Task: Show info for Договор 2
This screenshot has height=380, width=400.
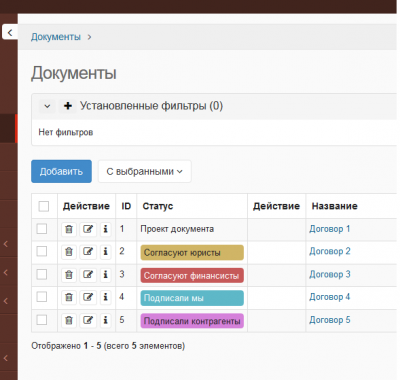Action: [105, 252]
